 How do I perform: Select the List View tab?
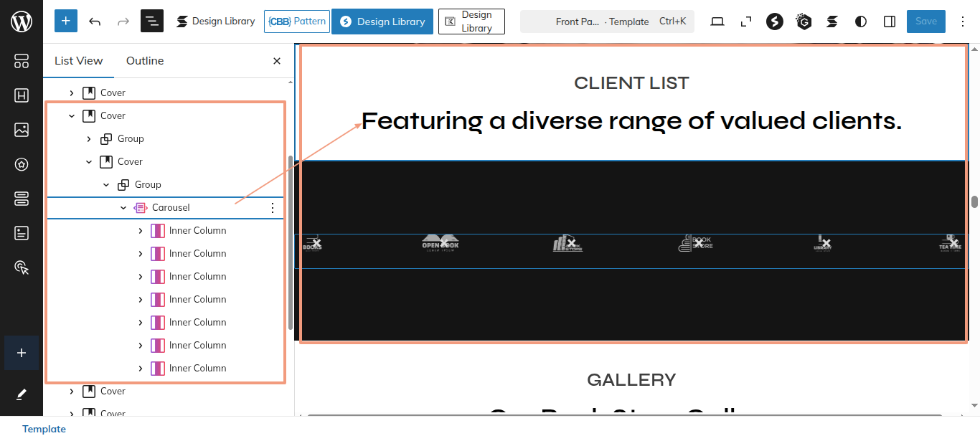(79, 61)
